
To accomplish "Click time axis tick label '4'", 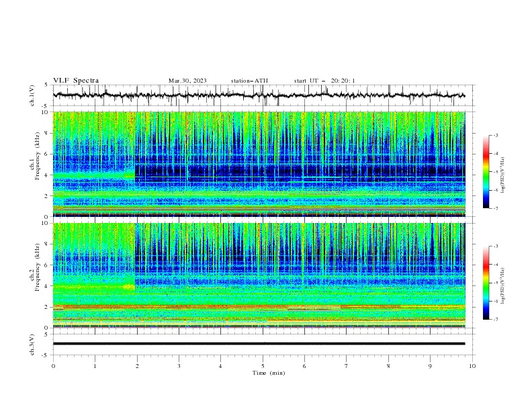I will point(220,366).
